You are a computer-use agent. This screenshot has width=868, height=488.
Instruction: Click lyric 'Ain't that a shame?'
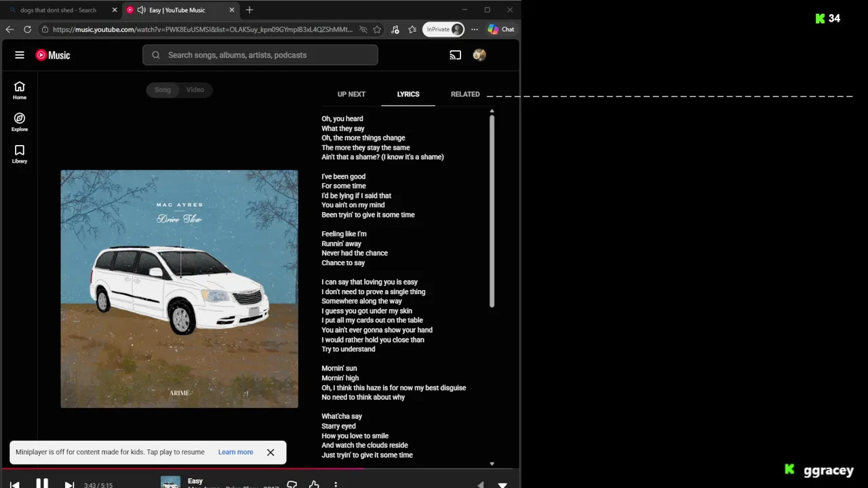(351, 157)
